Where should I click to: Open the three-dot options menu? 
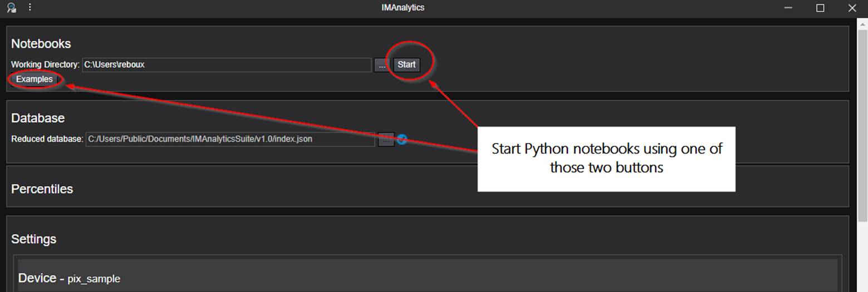pos(30,8)
